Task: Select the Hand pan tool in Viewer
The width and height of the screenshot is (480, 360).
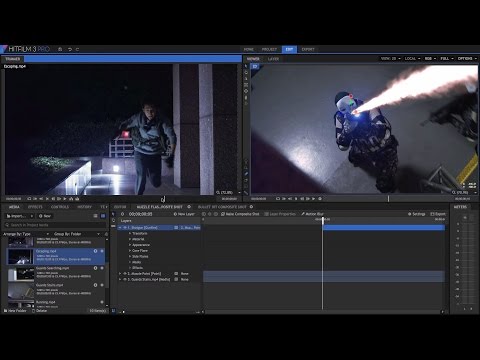Action: click(x=246, y=72)
